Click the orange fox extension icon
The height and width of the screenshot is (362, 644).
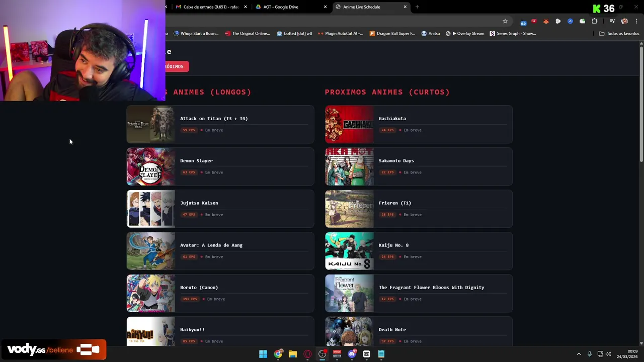click(x=546, y=21)
